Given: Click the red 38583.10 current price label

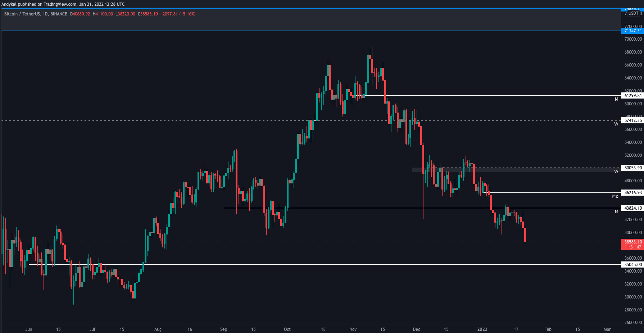Looking at the screenshot, I should 632,242.
